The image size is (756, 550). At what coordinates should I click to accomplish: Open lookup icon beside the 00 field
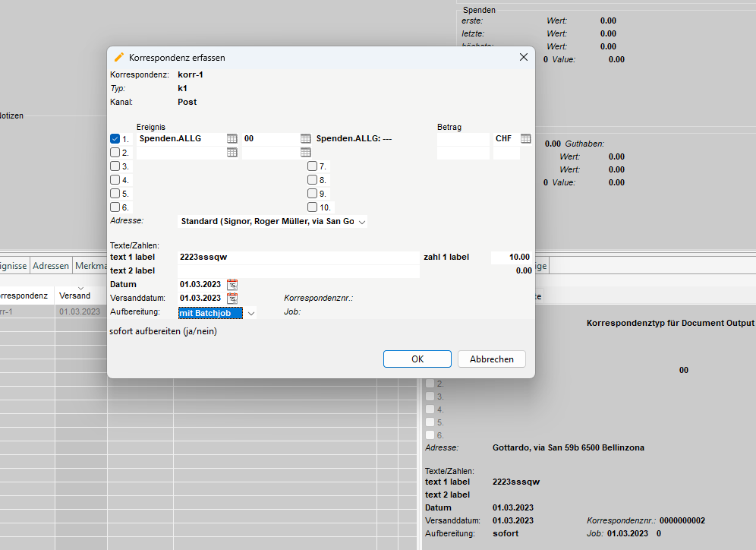coord(305,139)
